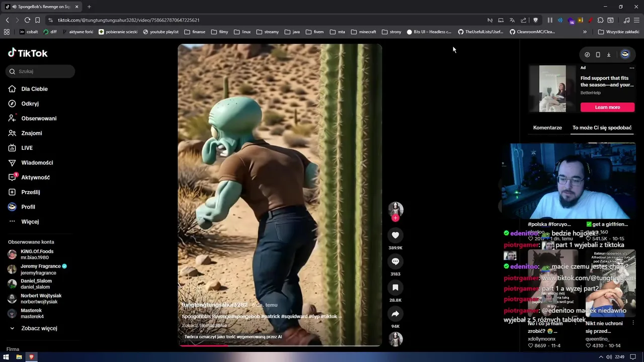This screenshot has height=362, width=644.
Task: Click the BetterHelp ad thumbnail
Action: point(552,88)
